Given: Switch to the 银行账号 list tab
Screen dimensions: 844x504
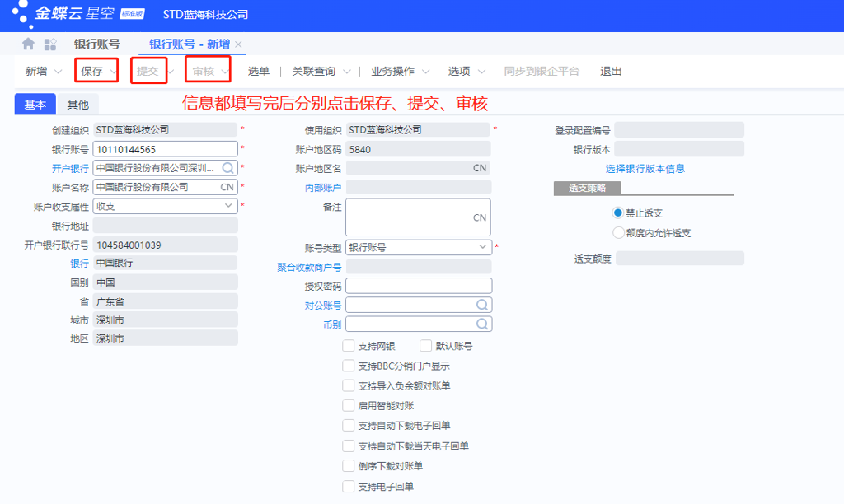Looking at the screenshot, I should [x=97, y=44].
